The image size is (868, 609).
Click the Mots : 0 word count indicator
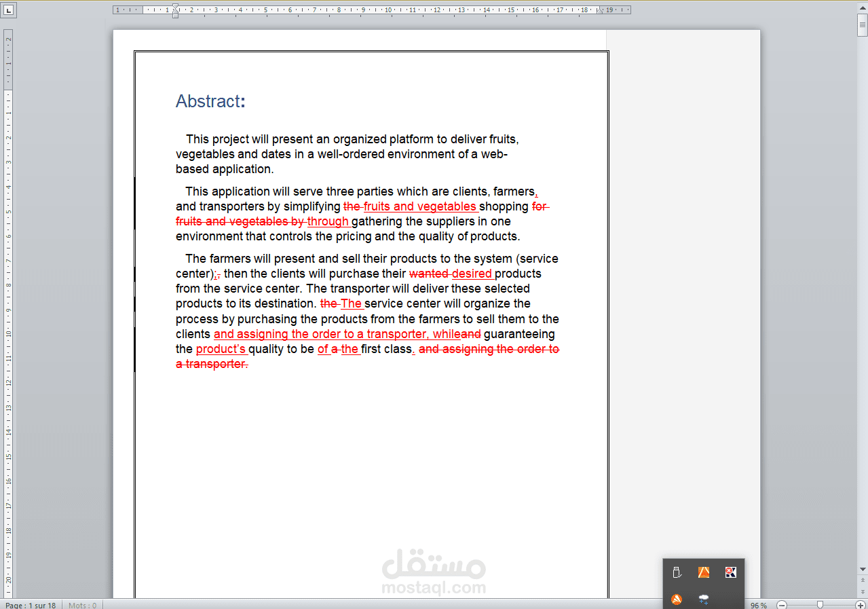pyautogui.click(x=82, y=605)
